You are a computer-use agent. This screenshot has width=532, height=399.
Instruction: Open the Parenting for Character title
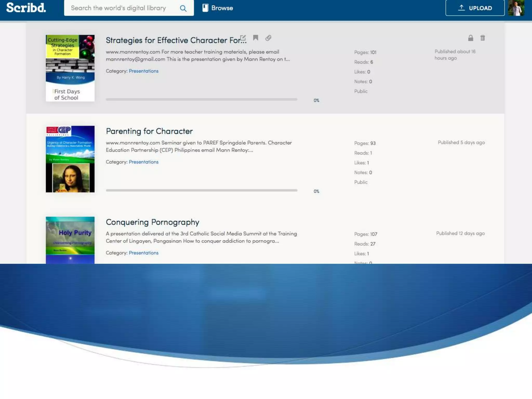point(149,131)
